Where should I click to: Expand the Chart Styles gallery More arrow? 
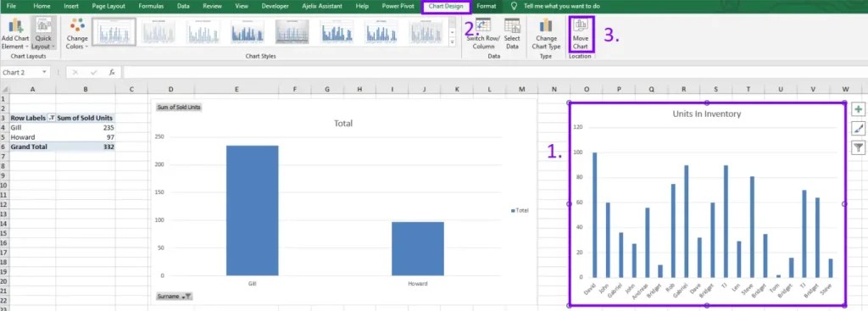pyautogui.click(x=453, y=42)
